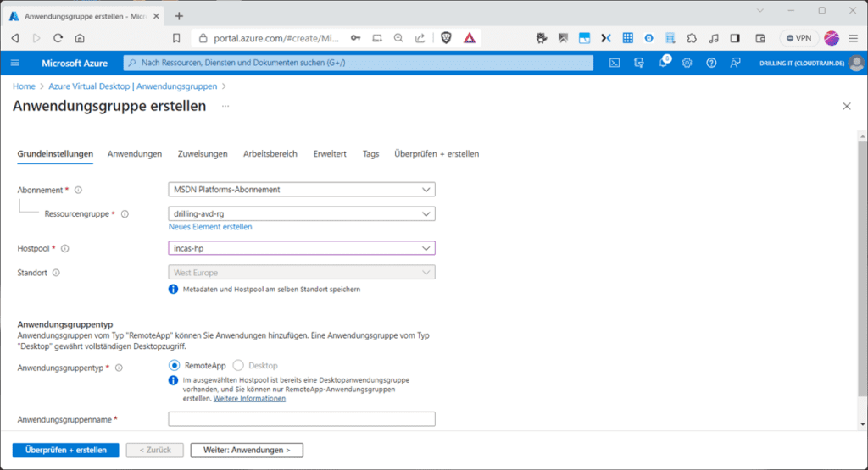Open Brave Shields lion icon

click(x=446, y=37)
